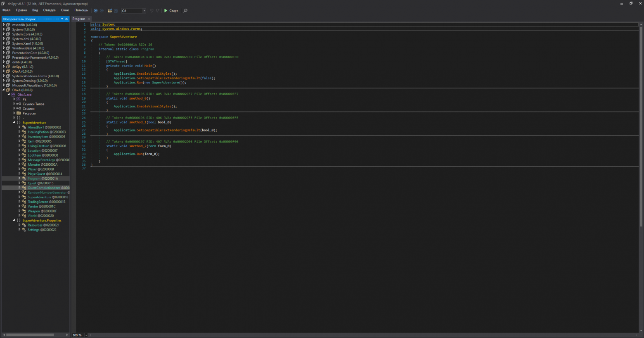This screenshot has height=338, width=644.
Task: Click the dnlib assembly icon
Action: pos(8,62)
